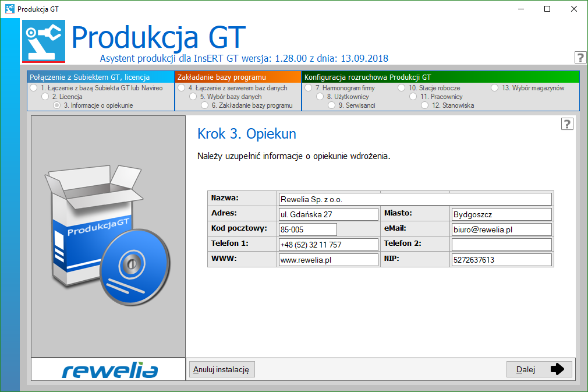Focus the Kod pocztowy input field
Viewport: 588px width, 392px height.
307,229
